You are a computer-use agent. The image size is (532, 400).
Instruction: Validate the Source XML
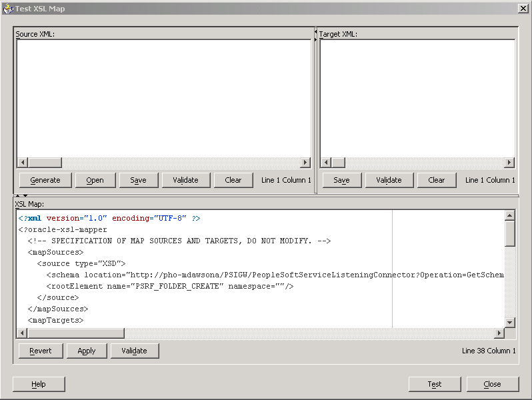[185, 180]
